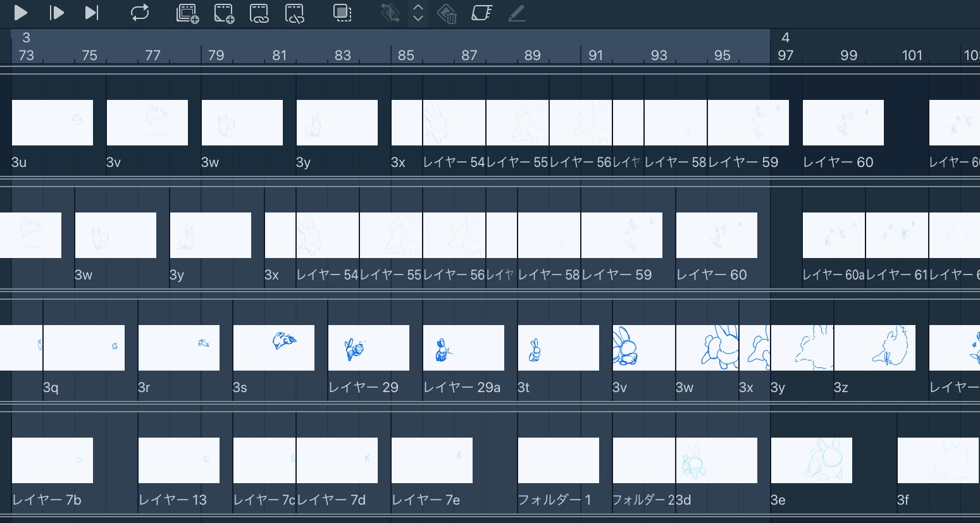
Task: Select the cel thumbnail labeled 3u
Action: (53, 123)
